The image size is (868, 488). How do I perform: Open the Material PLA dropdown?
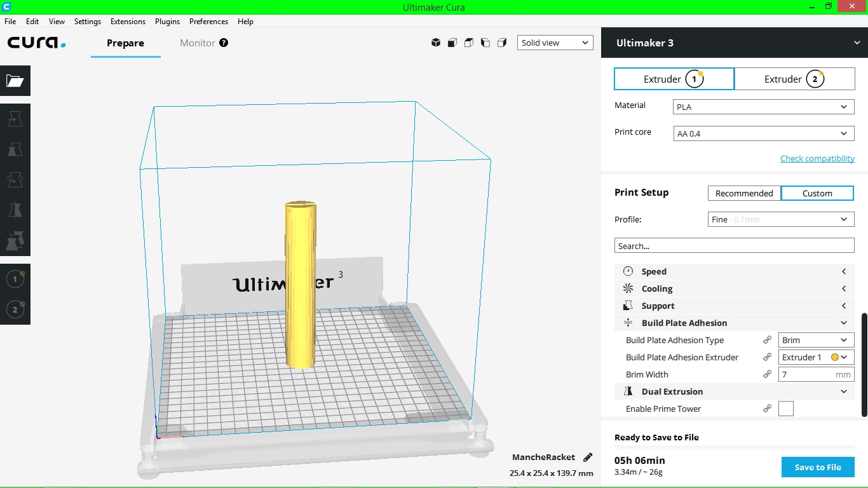pyautogui.click(x=763, y=107)
